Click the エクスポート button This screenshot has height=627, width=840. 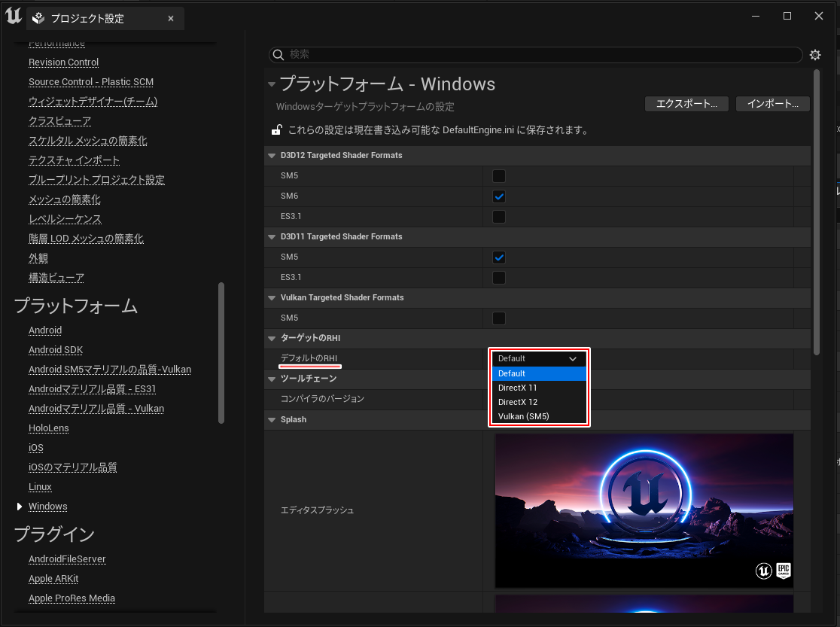click(x=686, y=104)
